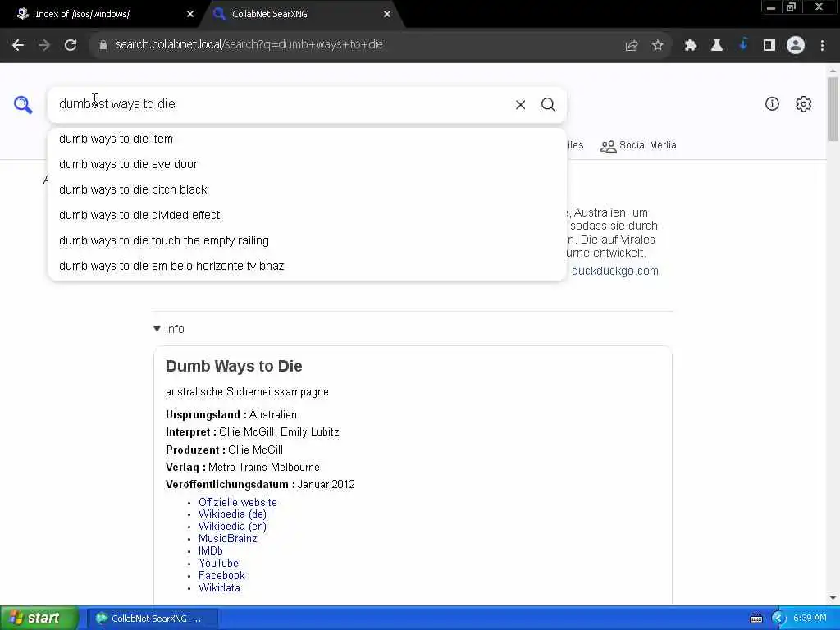Choose suggestion 'touch the empty railing'

(308, 241)
